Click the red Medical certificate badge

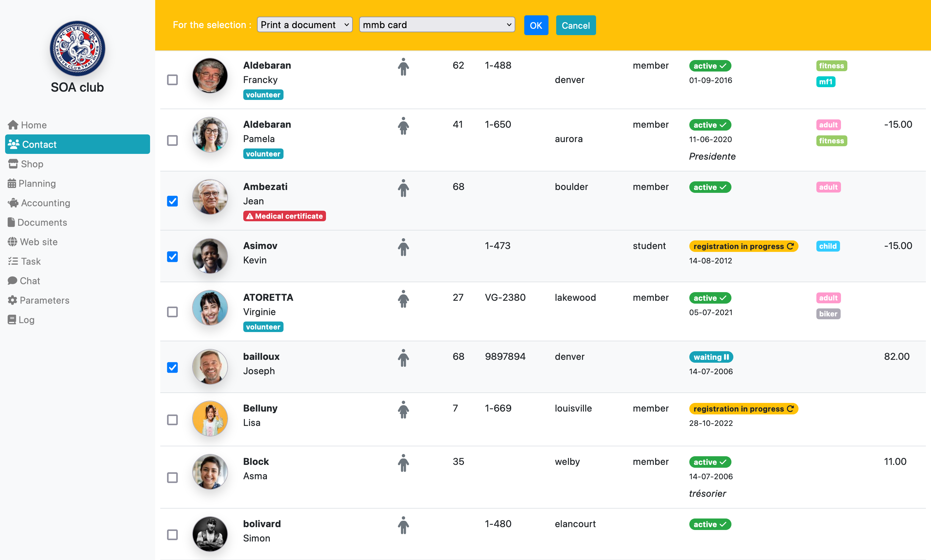(284, 216)
